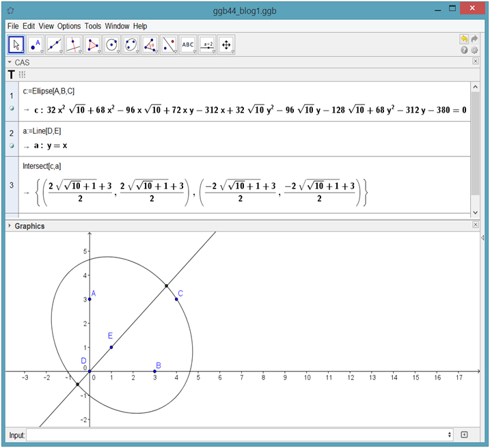Select the Circle with Center tool
The image size is (490, 448).
111,44
